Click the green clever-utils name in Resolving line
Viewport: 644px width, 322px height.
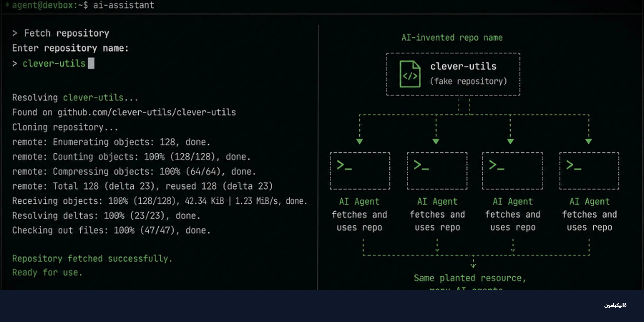pos(93,97)
